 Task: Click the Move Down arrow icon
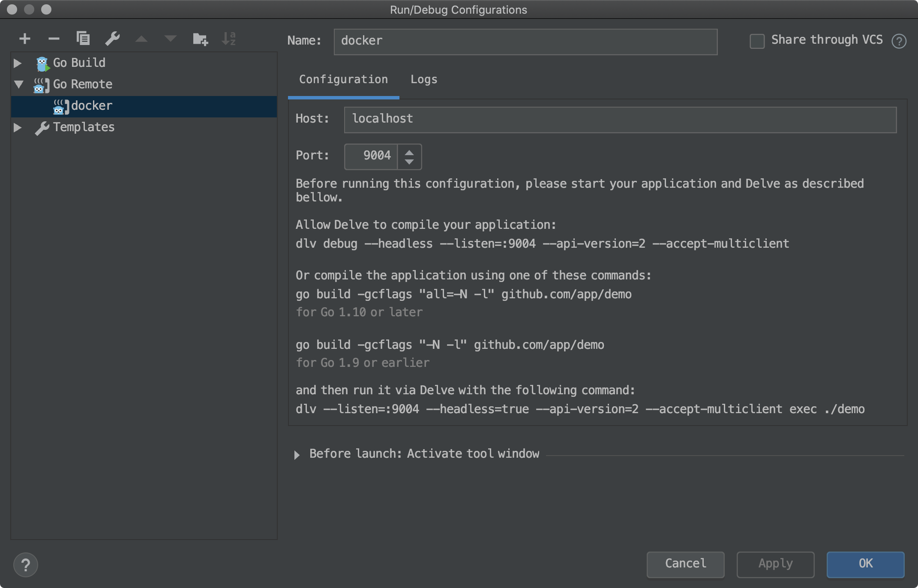pyautogui.click(x=171, y=39)
